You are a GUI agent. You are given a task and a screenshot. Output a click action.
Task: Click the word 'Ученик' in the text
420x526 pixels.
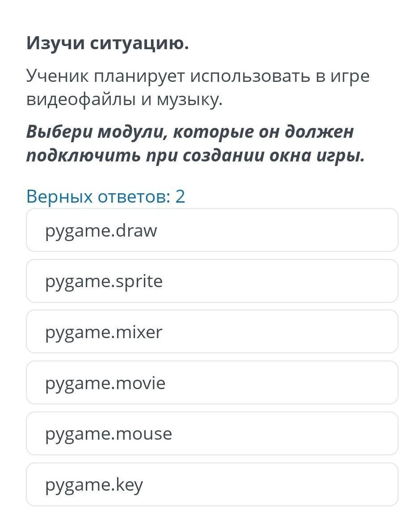tap(58, 76)
